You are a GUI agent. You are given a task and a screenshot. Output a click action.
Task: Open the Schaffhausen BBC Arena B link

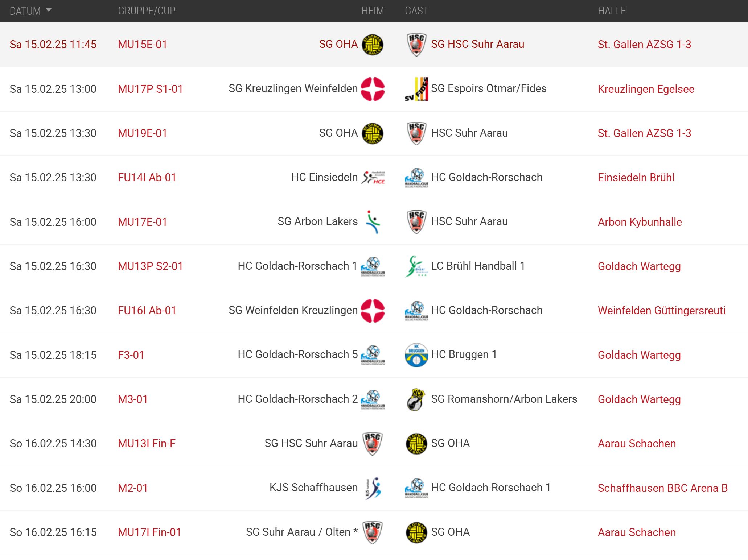pyautogui.click(x=662, y=488)
